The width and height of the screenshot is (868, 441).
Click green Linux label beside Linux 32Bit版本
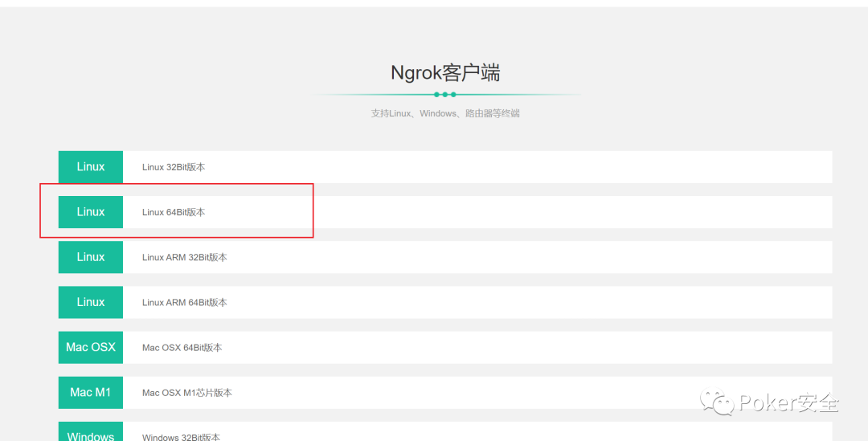pyautogui.click(x=91, y=167)
